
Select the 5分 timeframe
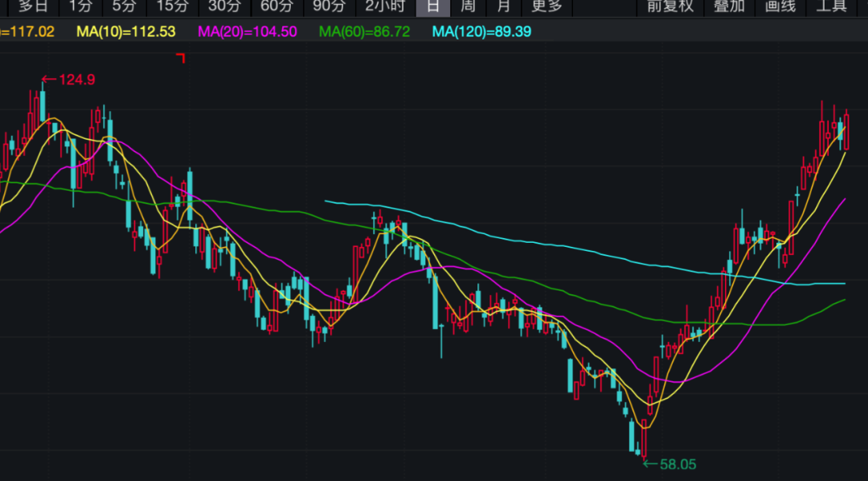tap(124, 6)
